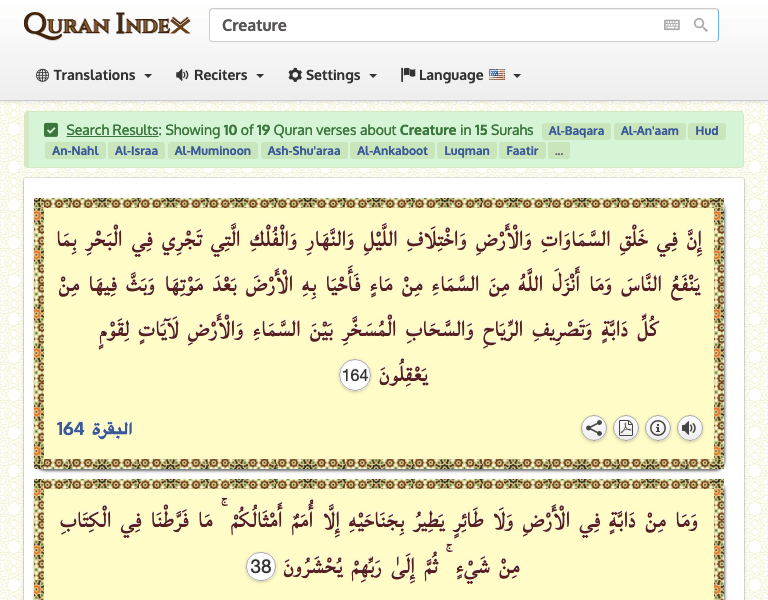
Task: Click the search field containing Creature
Action: click(x=464, y=25)
